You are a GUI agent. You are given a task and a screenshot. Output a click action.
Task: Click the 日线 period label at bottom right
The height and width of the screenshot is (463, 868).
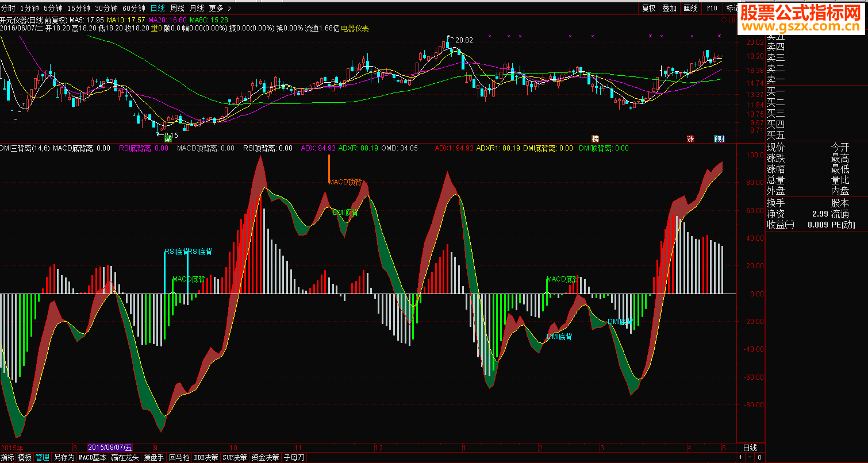750,447
